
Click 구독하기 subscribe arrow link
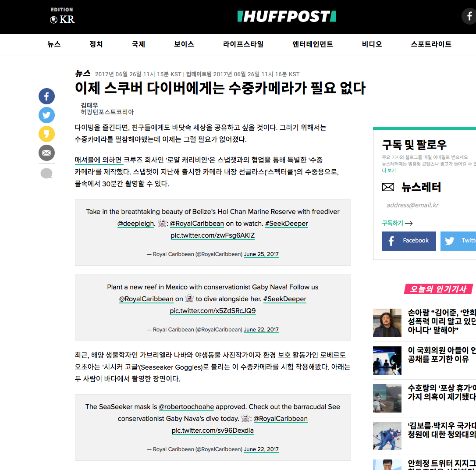pos(397,223)
